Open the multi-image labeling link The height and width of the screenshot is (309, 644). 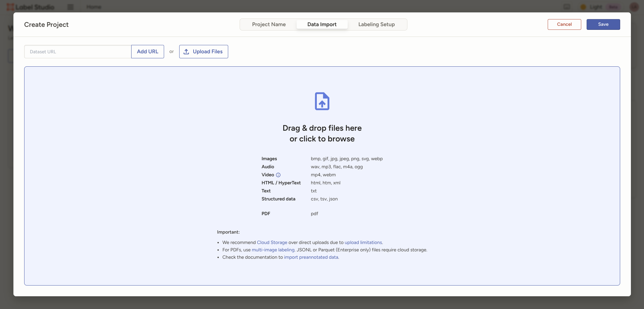point(273,250)
